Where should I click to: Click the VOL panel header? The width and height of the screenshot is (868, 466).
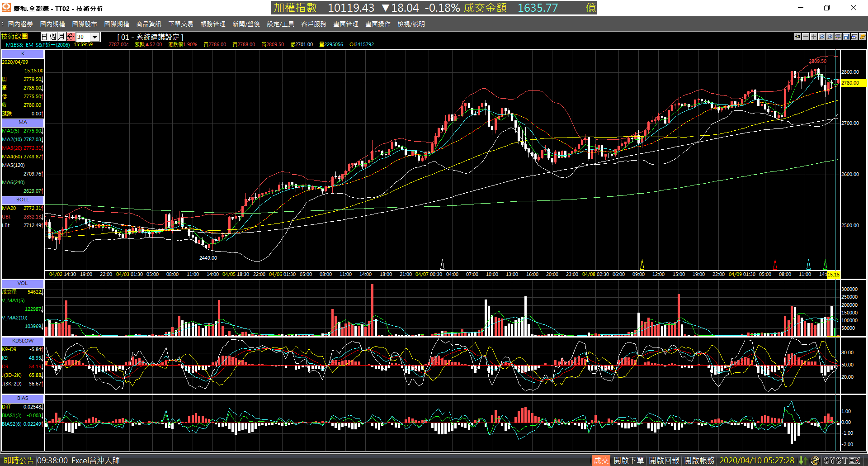coord(23,284)
